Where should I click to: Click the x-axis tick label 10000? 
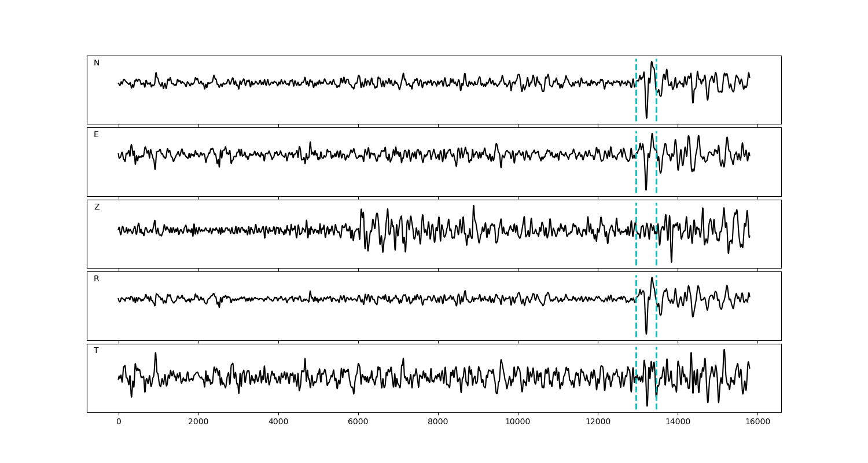click(x=518, y=422)
